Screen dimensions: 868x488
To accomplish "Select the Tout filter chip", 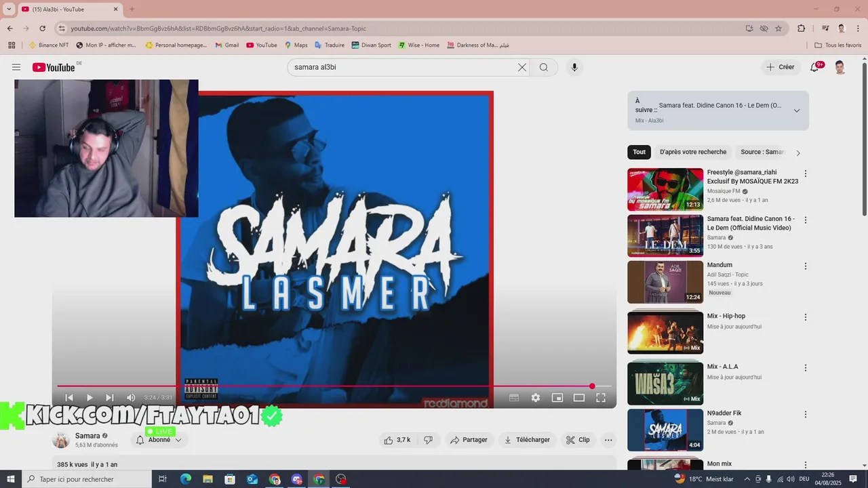I will click(x=639, y=152).
